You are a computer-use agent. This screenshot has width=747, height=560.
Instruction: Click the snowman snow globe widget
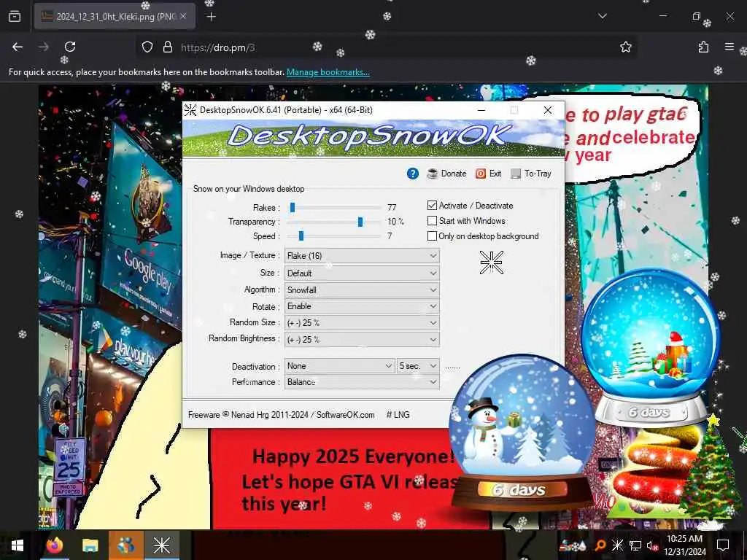[x=522, y=433]
